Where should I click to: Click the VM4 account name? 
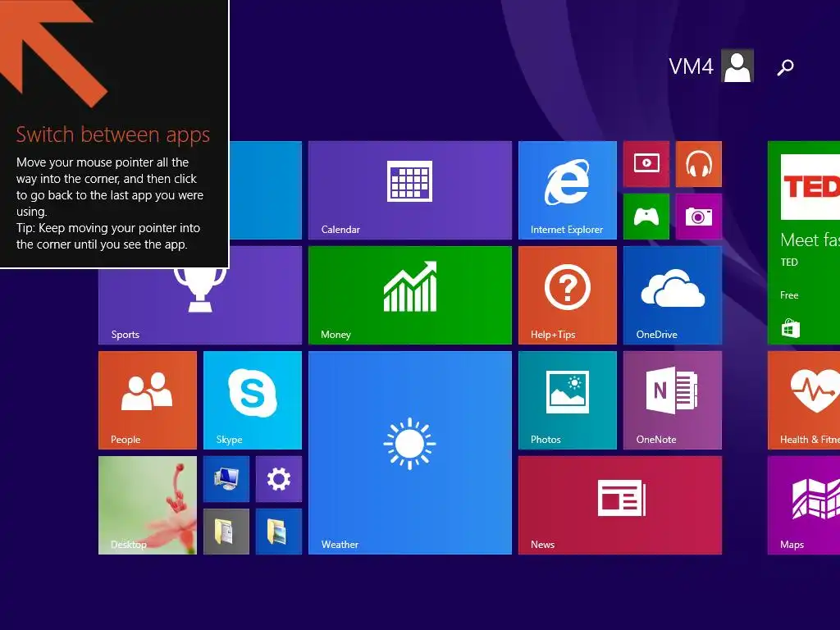(x=691, y=66)
